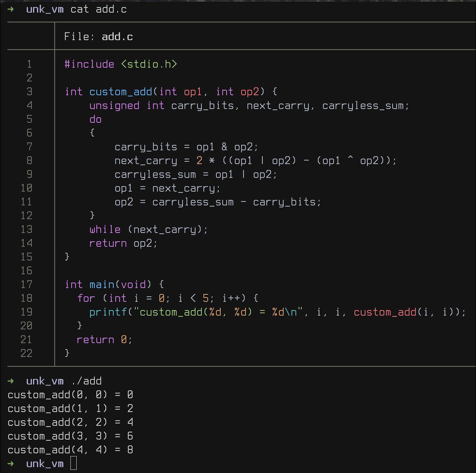The width and height of the screenshot is (476, 473).
Task: Place focus on the terminal cursor block
Action: [74, 463]
